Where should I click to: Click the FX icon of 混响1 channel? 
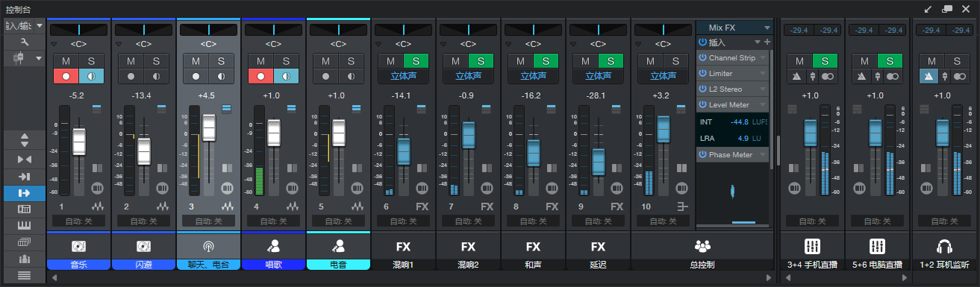[403, 246]
